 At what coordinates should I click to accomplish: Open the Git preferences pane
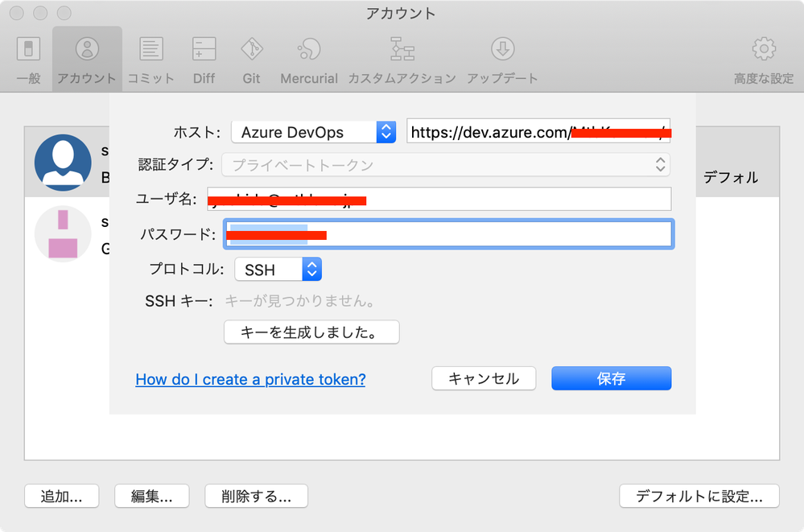point(252,60)
